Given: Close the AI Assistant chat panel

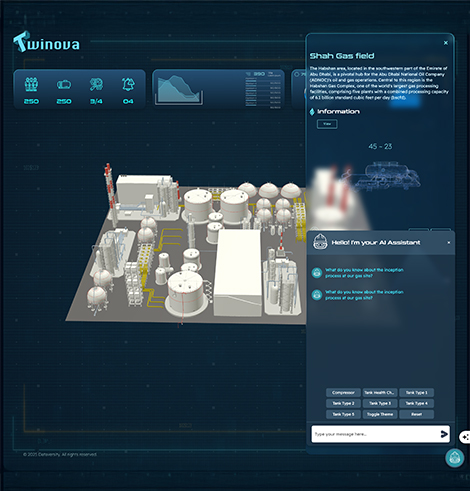Looking at the screenshot, I should (449, 242).
